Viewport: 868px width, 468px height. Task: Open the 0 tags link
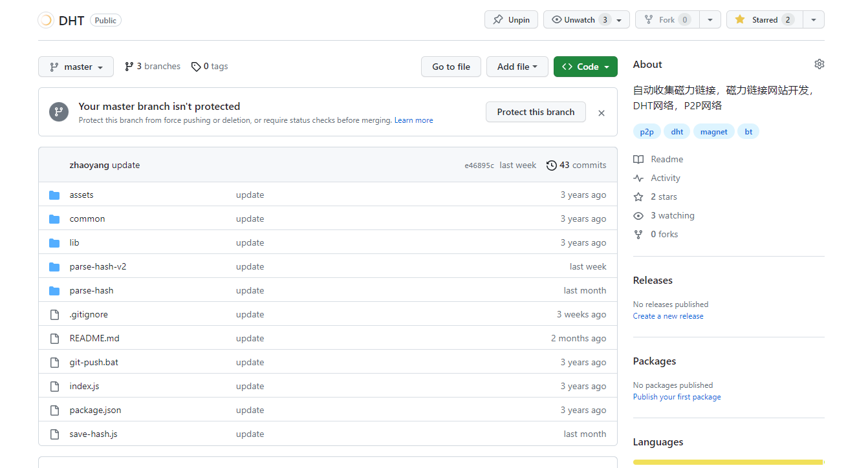pos(210,67)
